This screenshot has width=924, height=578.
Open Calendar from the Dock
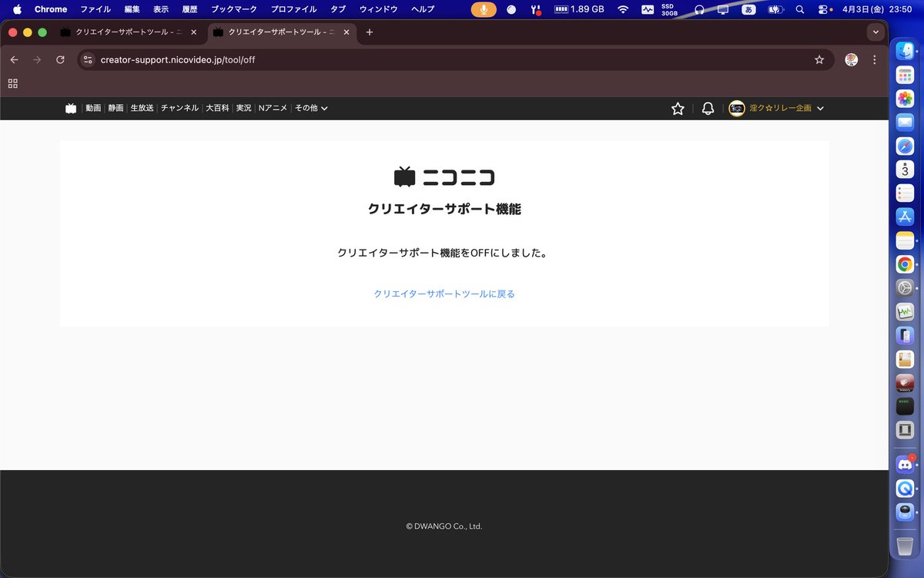[x=905, y=170]
